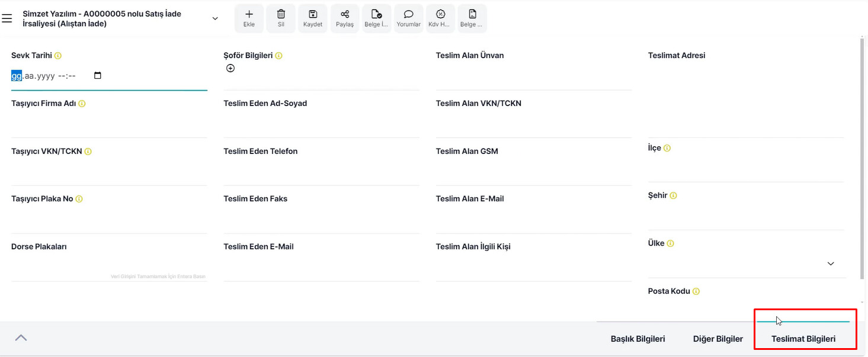Open the hamburger menu
Image resolution: width=868 pixels, height=357 pixels.
[x=7, y=18]
